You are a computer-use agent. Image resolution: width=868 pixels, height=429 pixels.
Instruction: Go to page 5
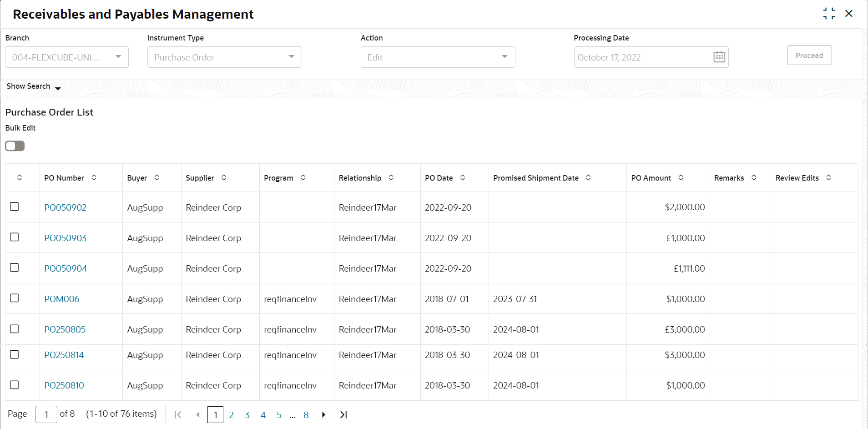click(x=279, y=415)
